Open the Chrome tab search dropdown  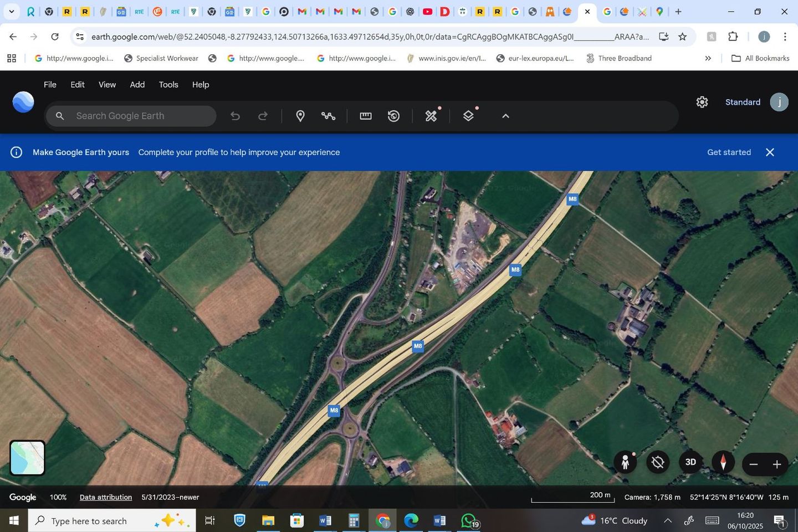pyautogui.click(x=11, y=12)
